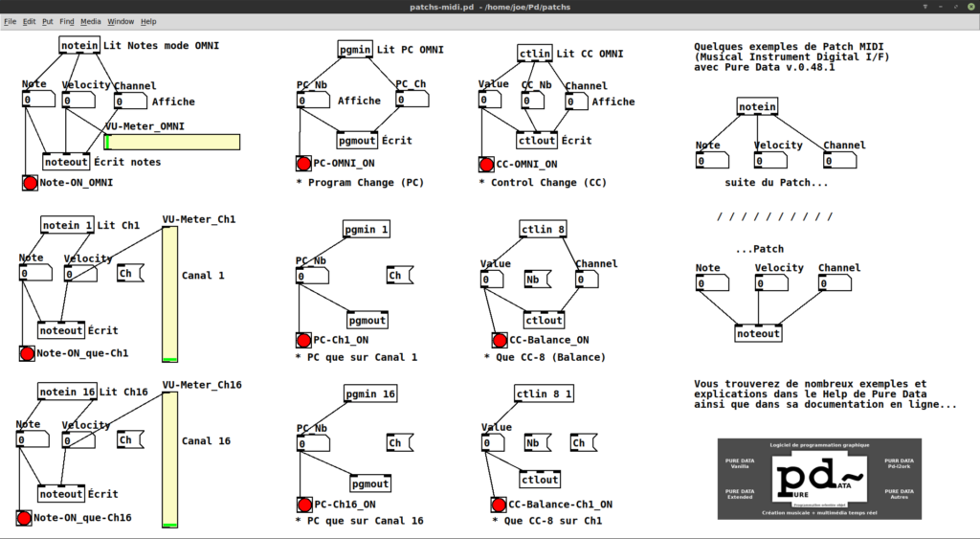Select the 'noteout' object under notein 16
The width and height of the screenshot is (980, 539).
tap(61, 494)
